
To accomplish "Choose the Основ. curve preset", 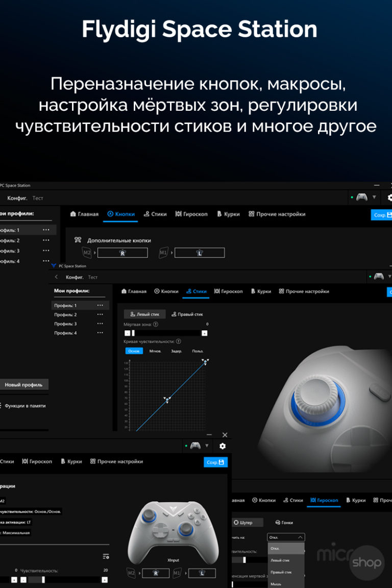I will [x=134, y=351].
